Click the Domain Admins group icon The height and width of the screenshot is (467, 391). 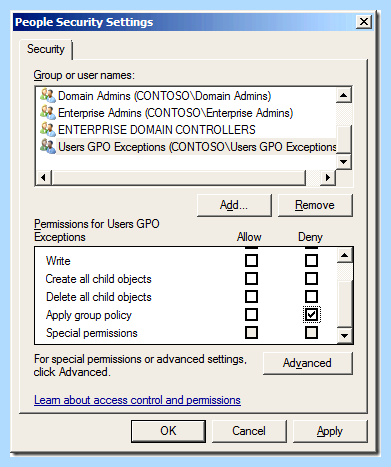(48, 95)
